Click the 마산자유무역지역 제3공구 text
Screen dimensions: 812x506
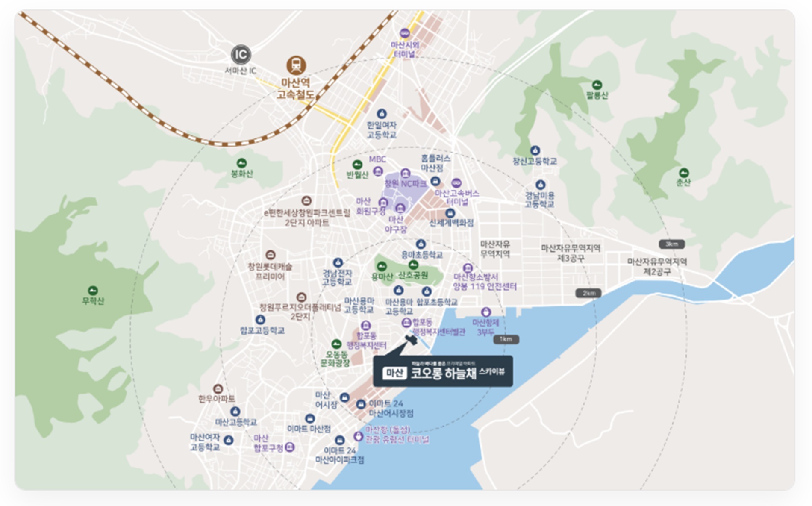(x=571, y=253)
